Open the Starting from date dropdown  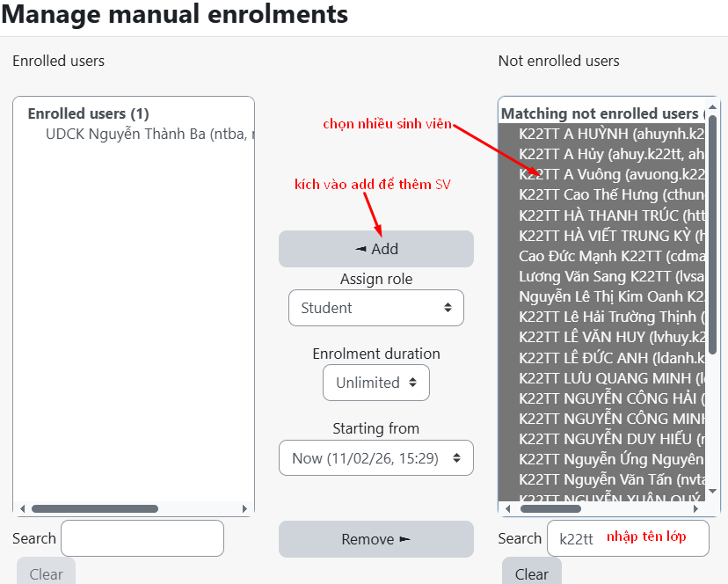(376, 458)
